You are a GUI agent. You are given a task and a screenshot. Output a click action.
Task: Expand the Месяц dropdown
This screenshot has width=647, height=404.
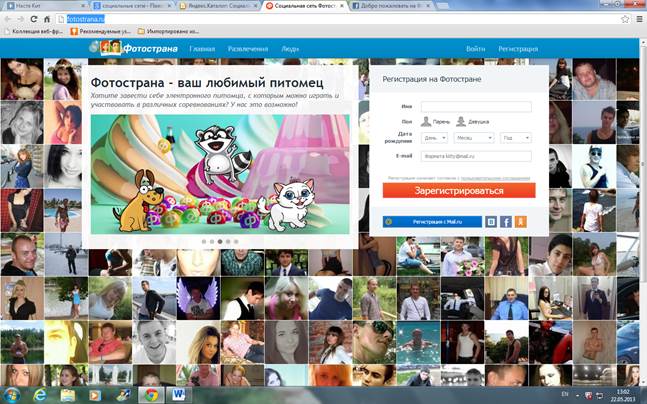pyautogui.click(x=474, y=138)
